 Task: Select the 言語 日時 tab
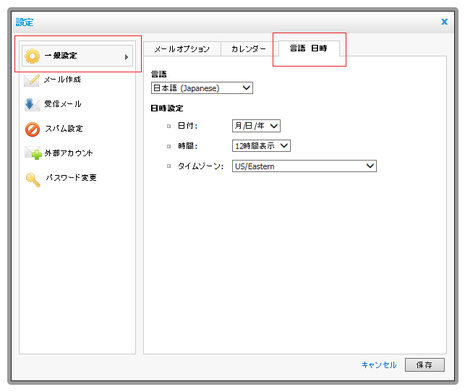click(x=308, y=49)
